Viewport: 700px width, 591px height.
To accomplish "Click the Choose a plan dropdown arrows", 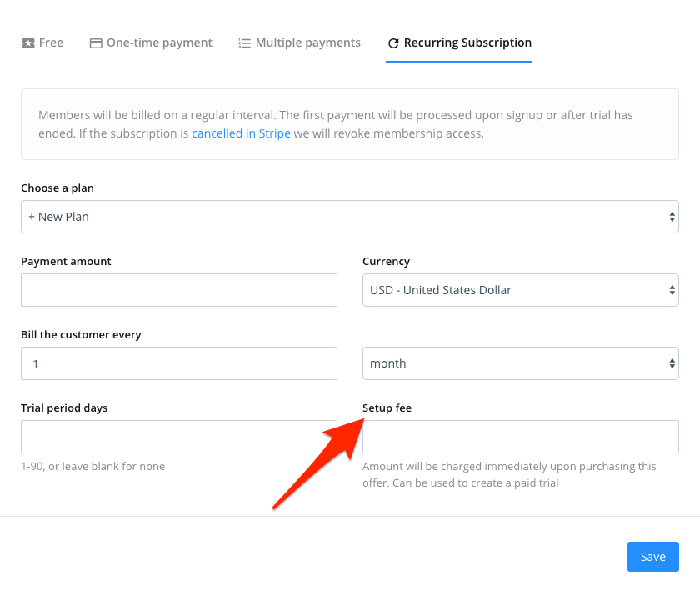I will [x=672, y=217].
